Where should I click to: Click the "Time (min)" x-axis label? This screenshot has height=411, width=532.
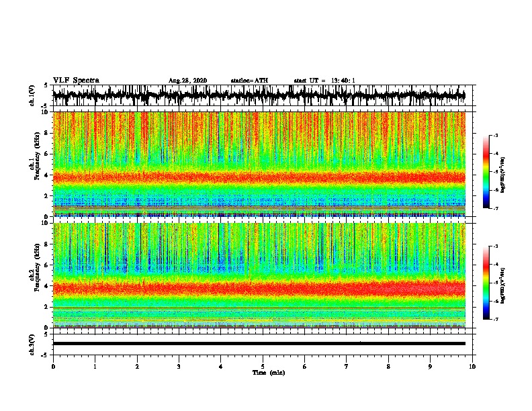pos(269,373)
